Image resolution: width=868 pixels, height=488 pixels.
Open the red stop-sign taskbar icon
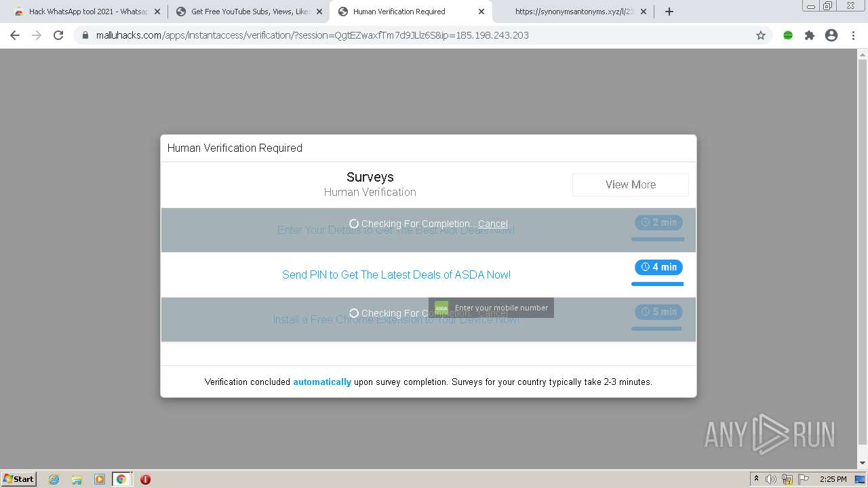145,479
